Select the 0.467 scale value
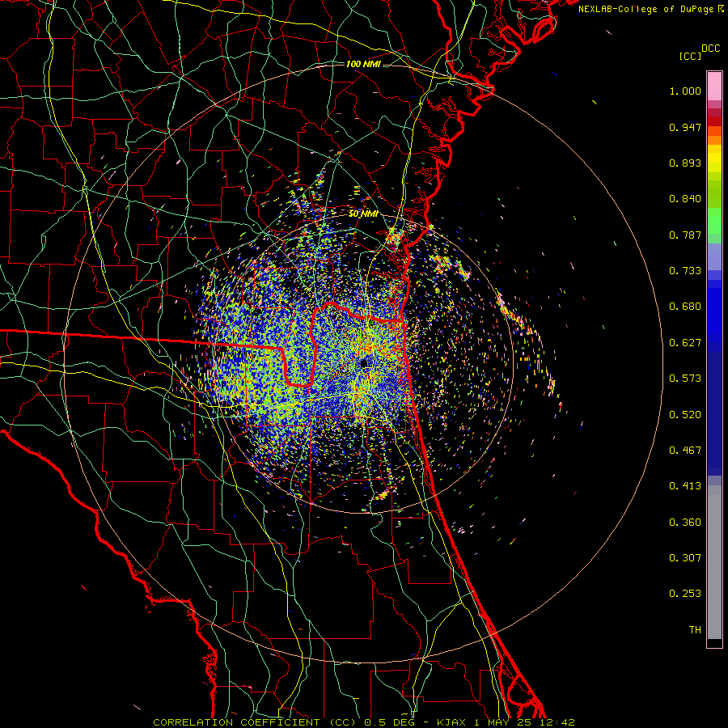 tap(685, 451)
